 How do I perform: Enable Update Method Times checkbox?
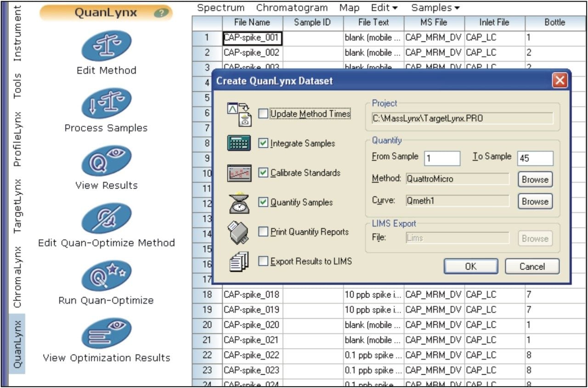tap(263, 114)
